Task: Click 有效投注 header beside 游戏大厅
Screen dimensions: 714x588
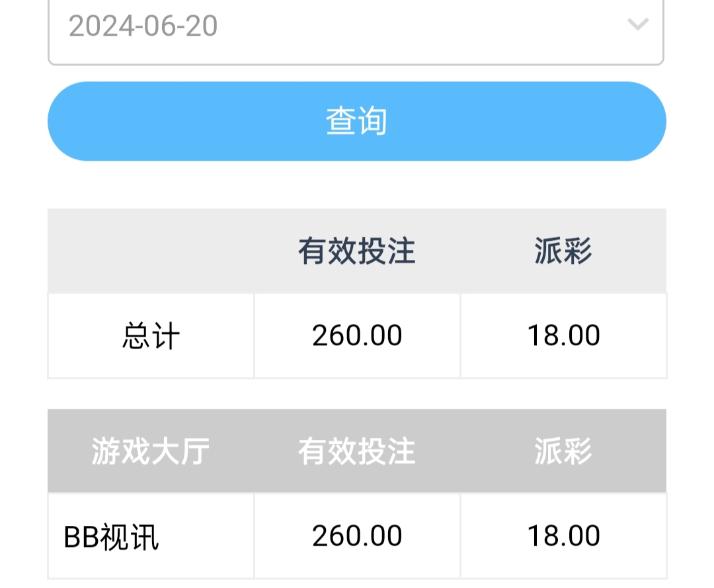Action: pos(356,452)
